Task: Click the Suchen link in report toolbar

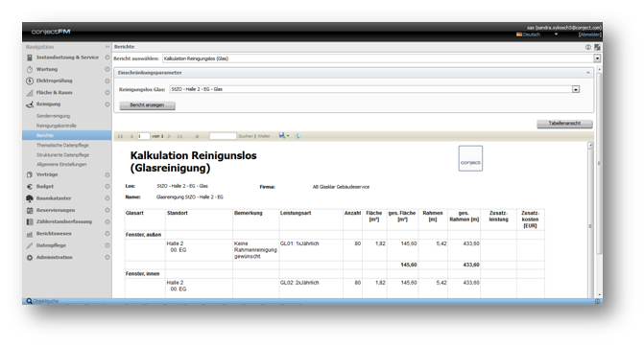Action: tap(245, 136)
